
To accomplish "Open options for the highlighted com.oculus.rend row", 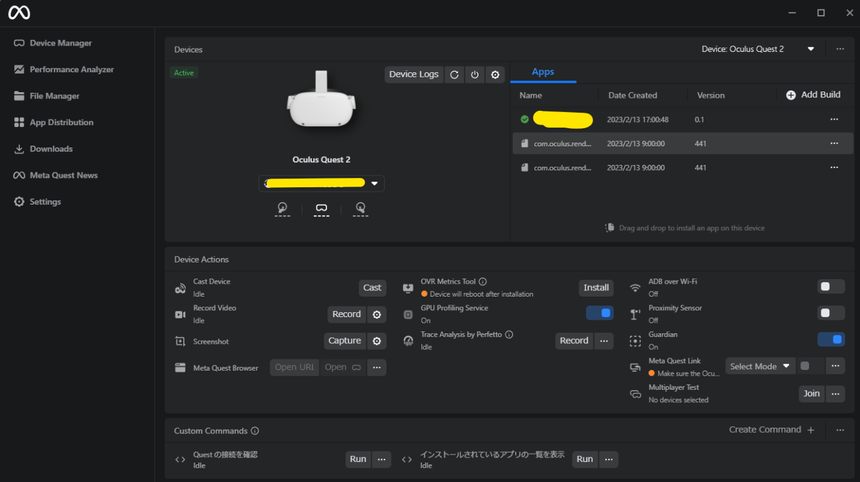I will pyautogui.click(x=834, y=143).
